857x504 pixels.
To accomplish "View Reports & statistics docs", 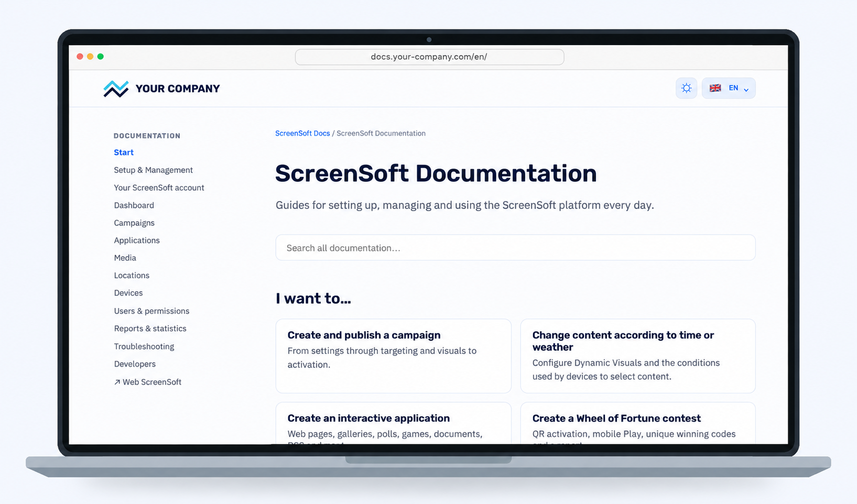I will (x=150, y=328).
